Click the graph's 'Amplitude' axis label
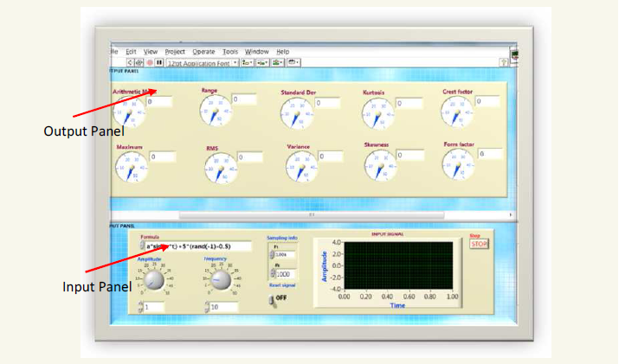 tap(325, 266)
